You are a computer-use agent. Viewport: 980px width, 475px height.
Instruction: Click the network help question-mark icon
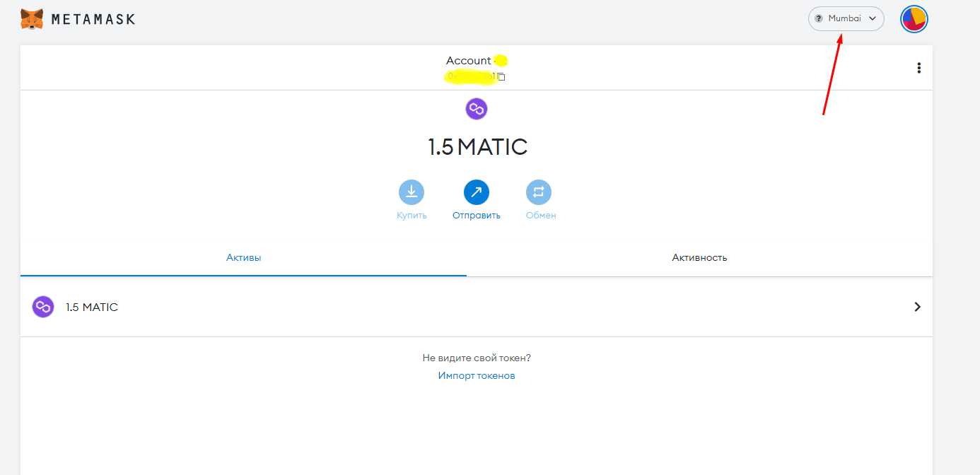(x=819, y=18)
